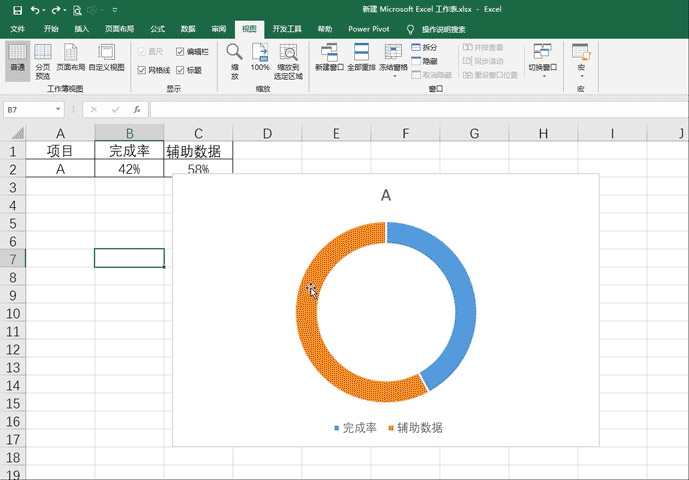Screen dimensions: 689x480
Task: Click column G header
Action: (474, 133)
